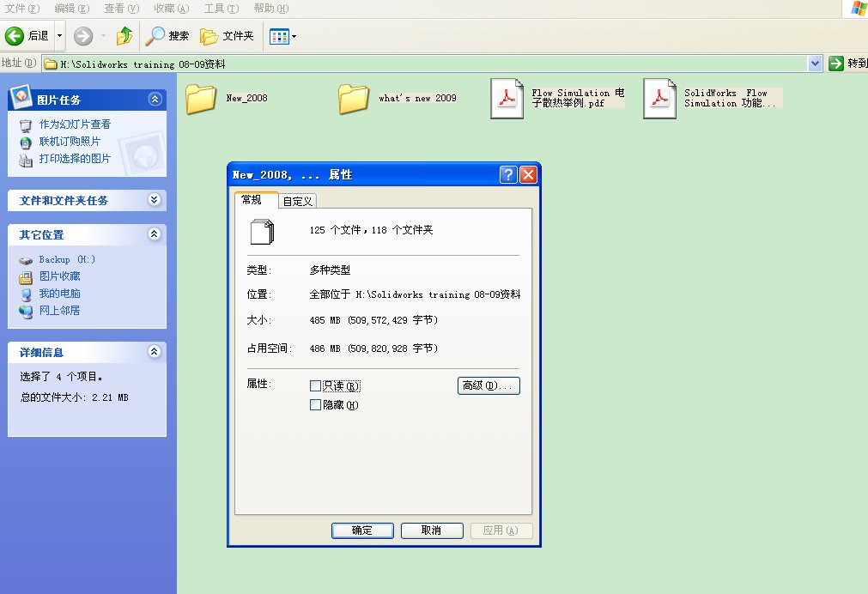Click the slideshow icon beside 作为幻灯片查看
Image resolution: width=868 pixels, height=594 pixels.
point(26,125)
